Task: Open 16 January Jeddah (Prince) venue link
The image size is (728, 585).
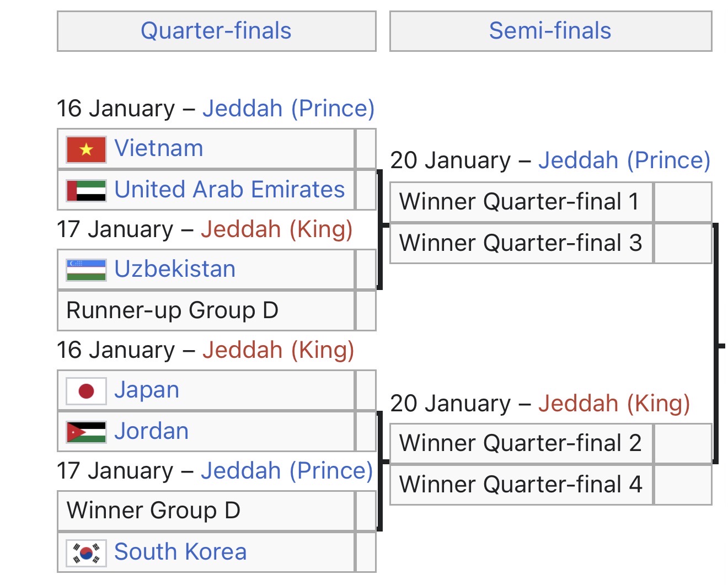Action: pos(288,109)
